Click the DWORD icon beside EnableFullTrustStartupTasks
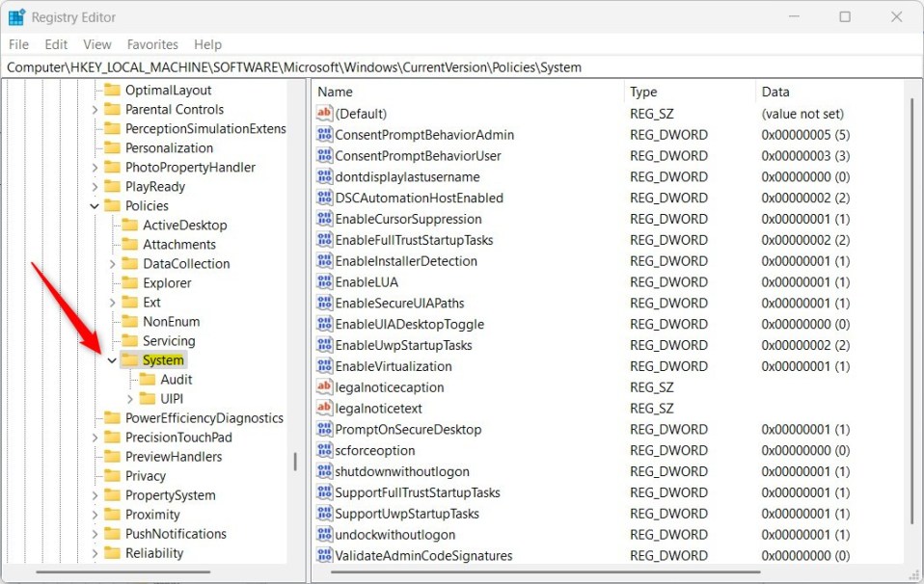 pyautogui.click(x=325, y=240)
